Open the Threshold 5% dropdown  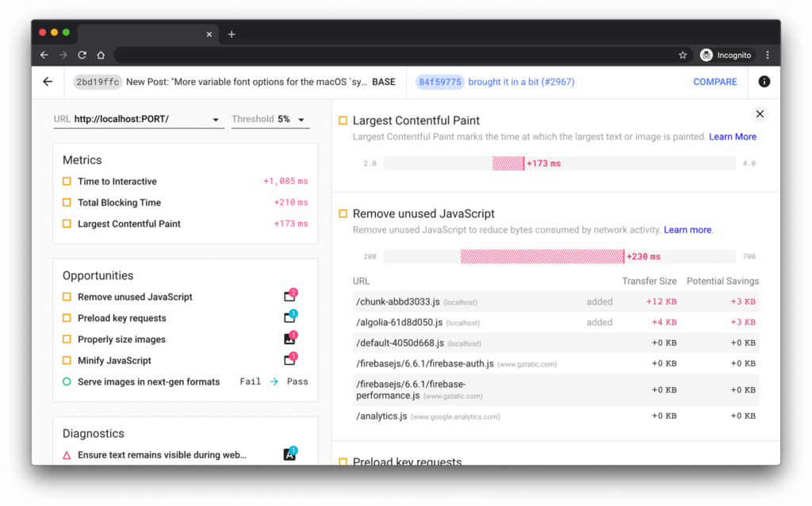pyautogui.click(x=301, y=120)
